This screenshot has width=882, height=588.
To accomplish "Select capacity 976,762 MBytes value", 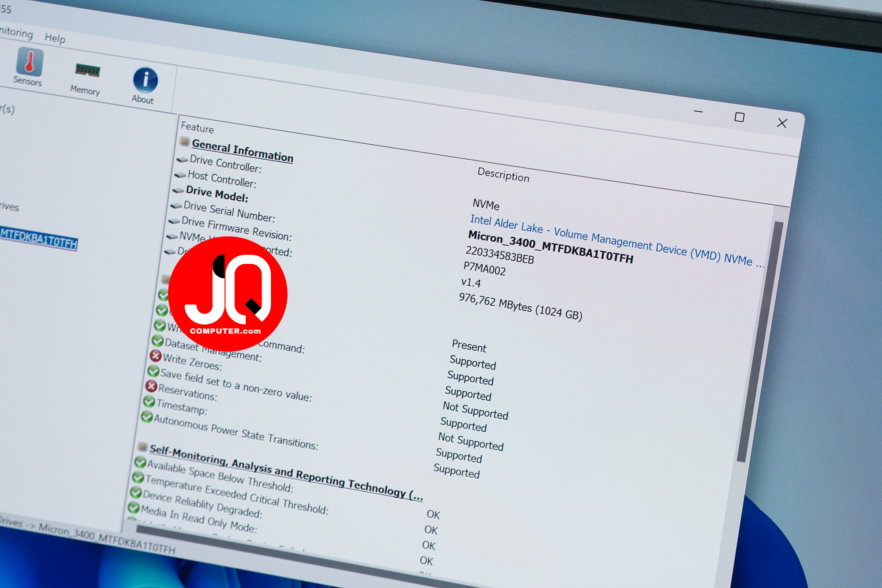I will 521,306.
